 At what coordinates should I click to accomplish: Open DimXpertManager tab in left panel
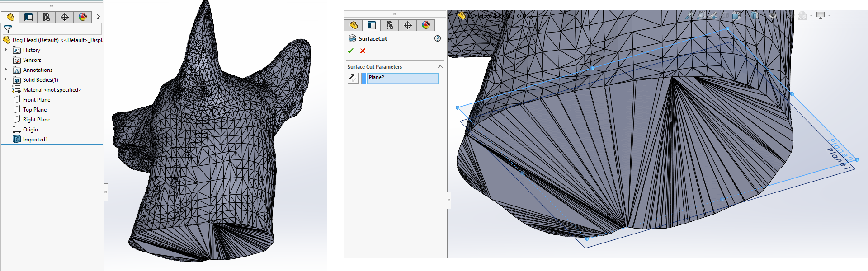pyautogui.click(x=65, y=17)
